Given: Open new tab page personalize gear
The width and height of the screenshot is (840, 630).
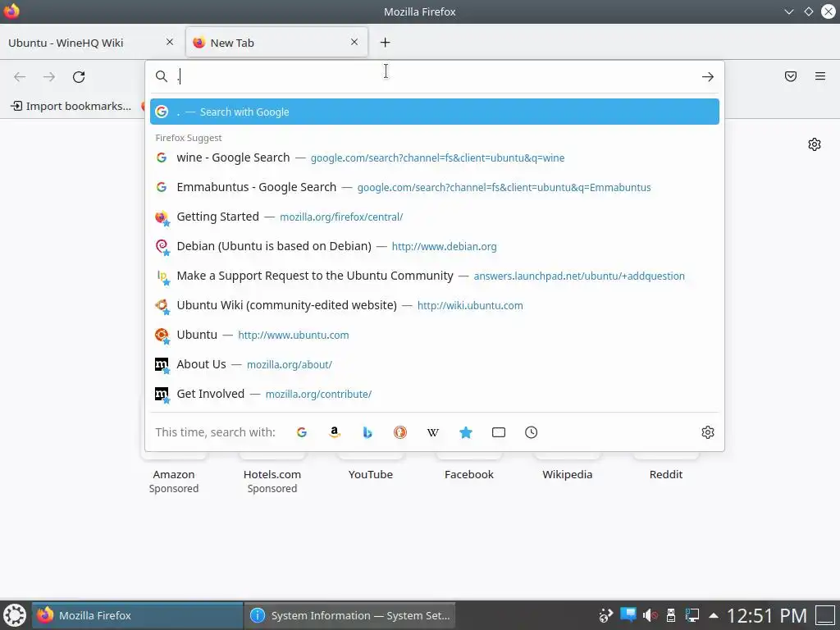Looking at the screenshot, I should 815,144.
